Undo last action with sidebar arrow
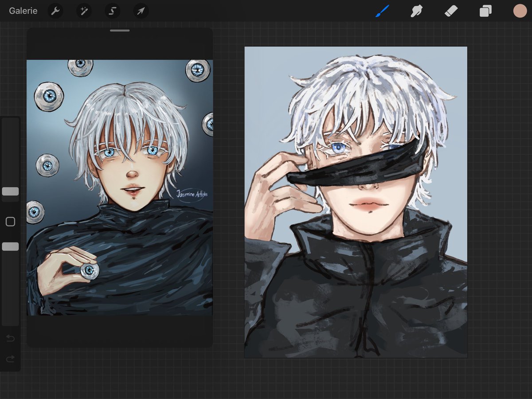532x399 pixels. [10, 339]
